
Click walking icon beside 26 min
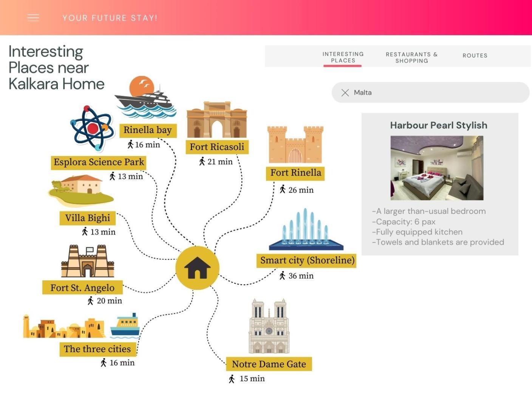click(x=283, y=189)
